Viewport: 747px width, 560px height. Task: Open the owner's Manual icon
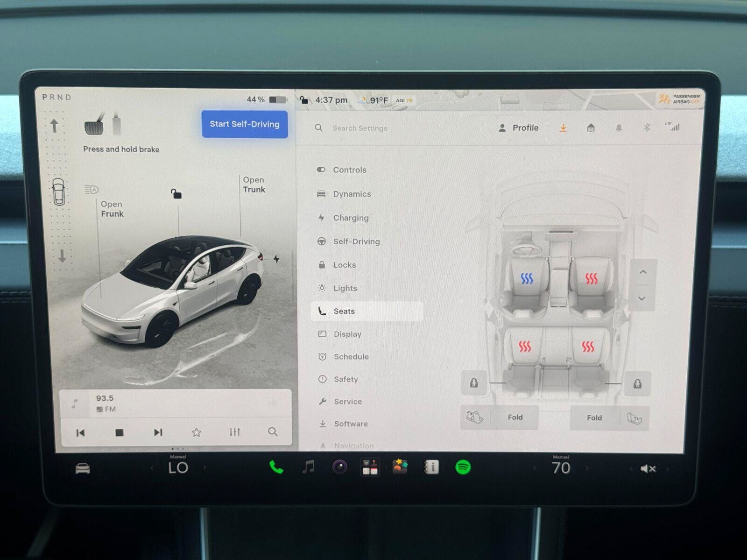(431, 467)
